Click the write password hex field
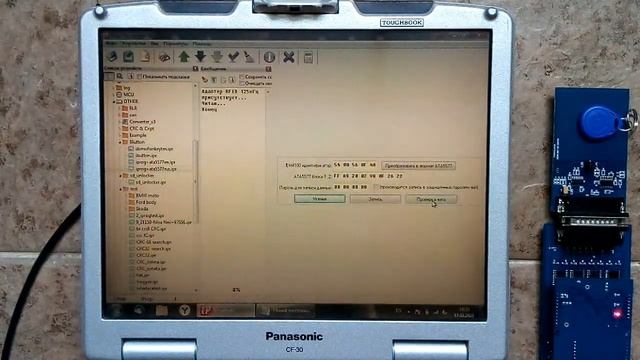The image size is (640, 360). pyautogui.click(x=351, y=187)
